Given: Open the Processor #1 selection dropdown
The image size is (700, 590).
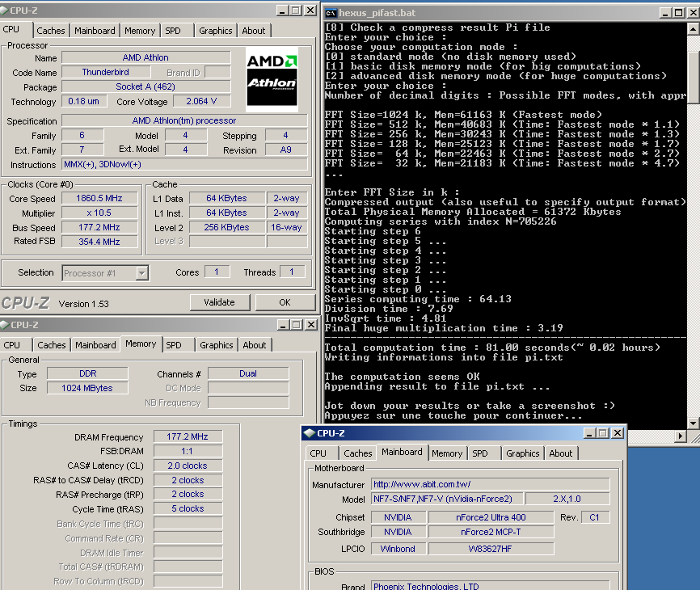Looking at the screenshot, I should (105, 273).
